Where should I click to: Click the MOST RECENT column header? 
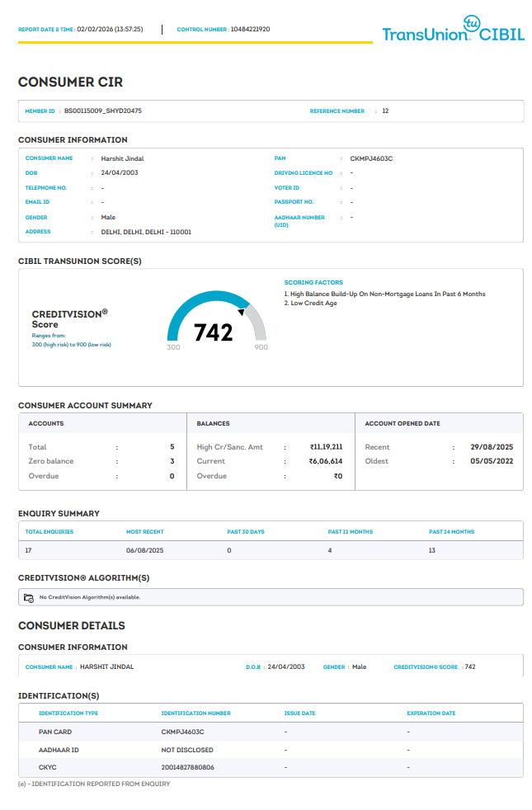pyautogui.click(x=144, y=532)
